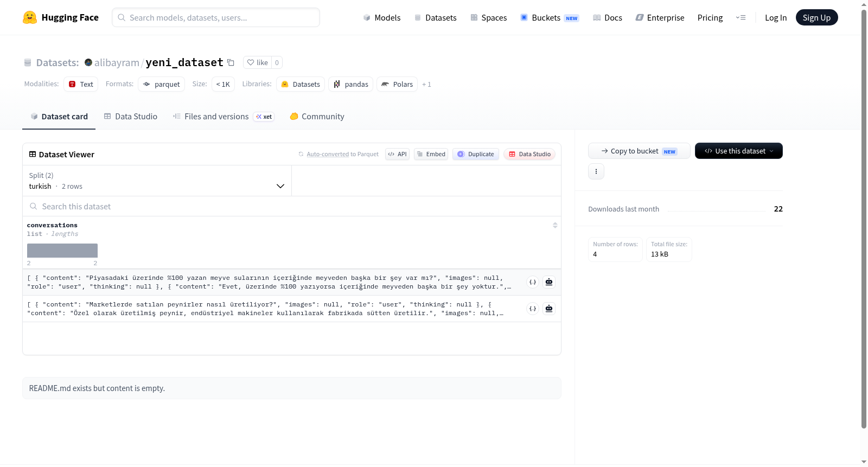This screenshot has height=467, width=868.
Task: Click the pandas library tag
Action: (350, 84)
